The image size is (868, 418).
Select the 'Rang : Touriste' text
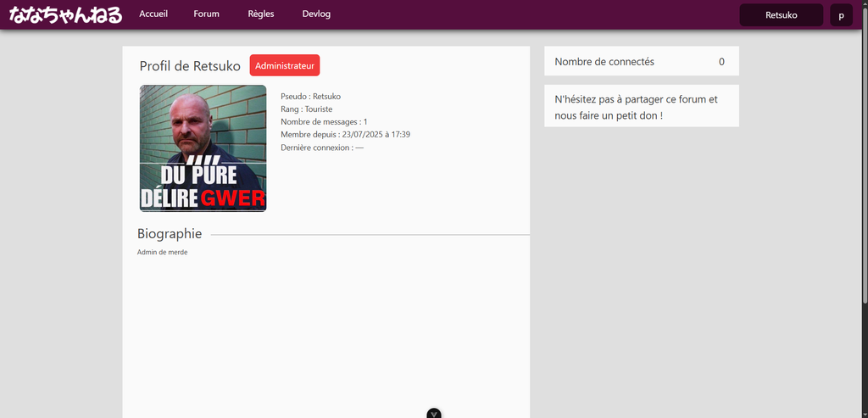click(306, 109)
